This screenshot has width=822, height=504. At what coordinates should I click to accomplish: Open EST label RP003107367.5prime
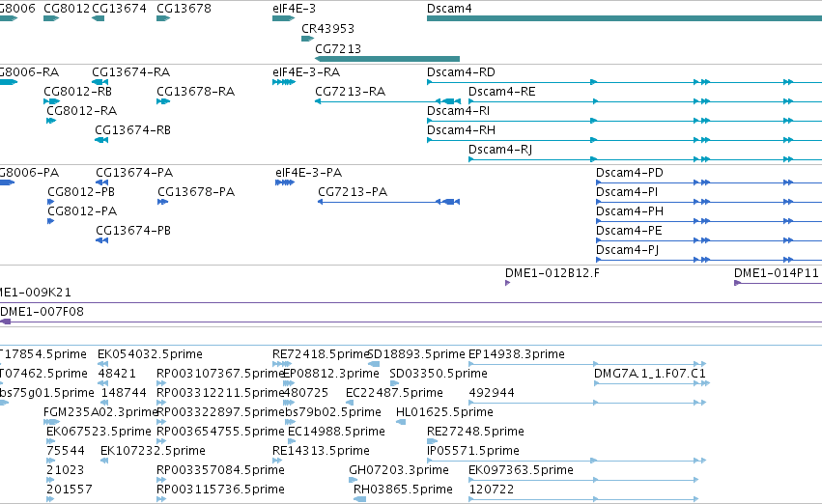pos(220,374)
